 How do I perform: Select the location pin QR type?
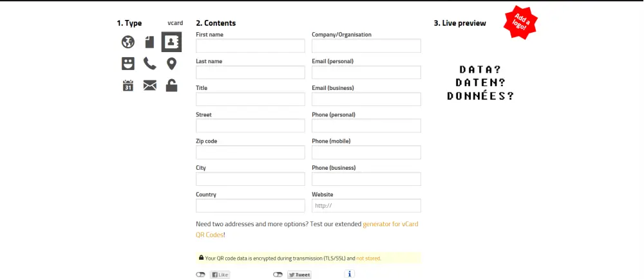171,64
